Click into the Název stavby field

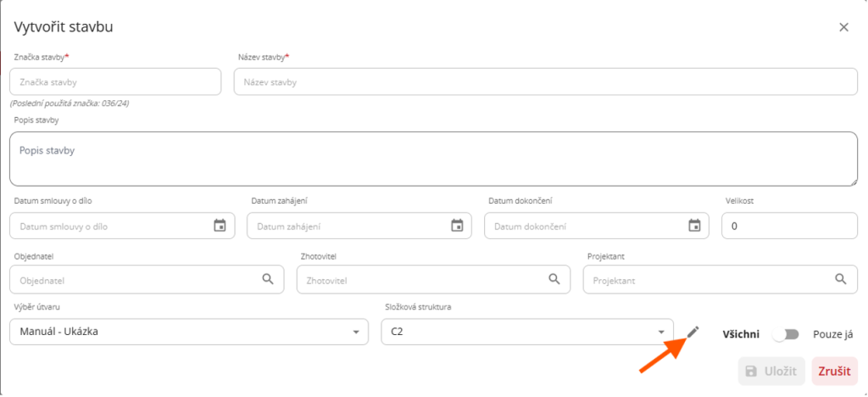(x=545, y=82)
